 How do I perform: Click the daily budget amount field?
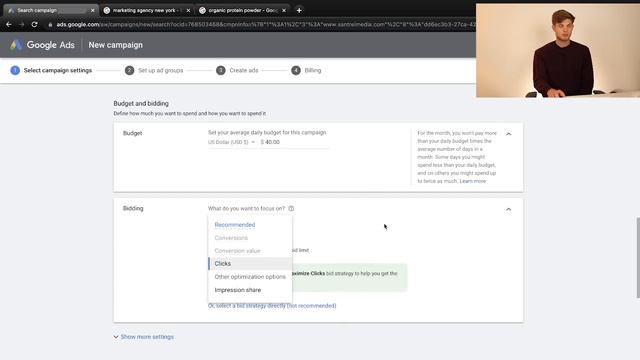(x=294, y=142)
